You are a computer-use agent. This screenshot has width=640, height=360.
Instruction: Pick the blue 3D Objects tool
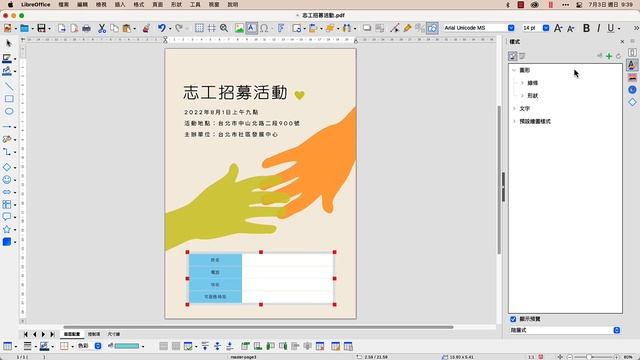pos(7,242)
